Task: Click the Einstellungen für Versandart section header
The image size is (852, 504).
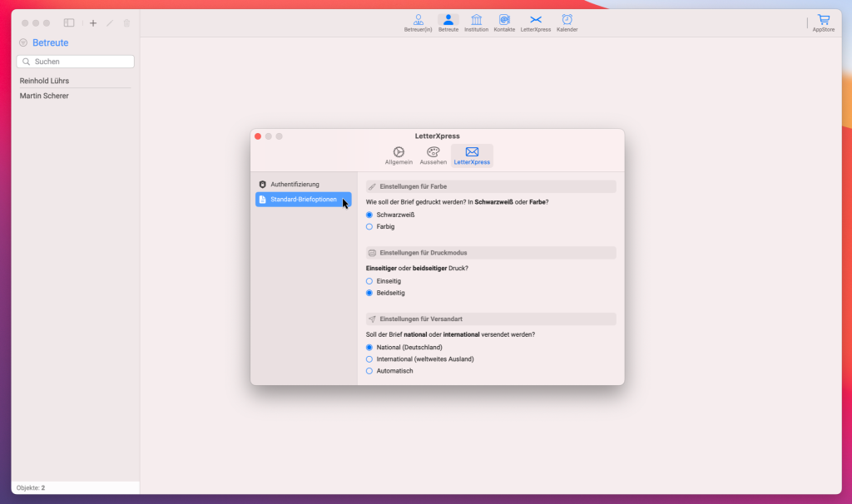Action: point(491,319)
